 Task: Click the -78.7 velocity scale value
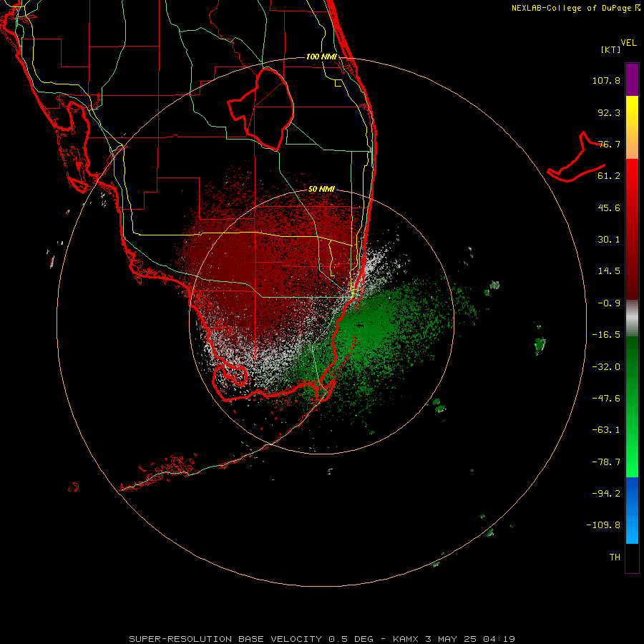point(606,462)
